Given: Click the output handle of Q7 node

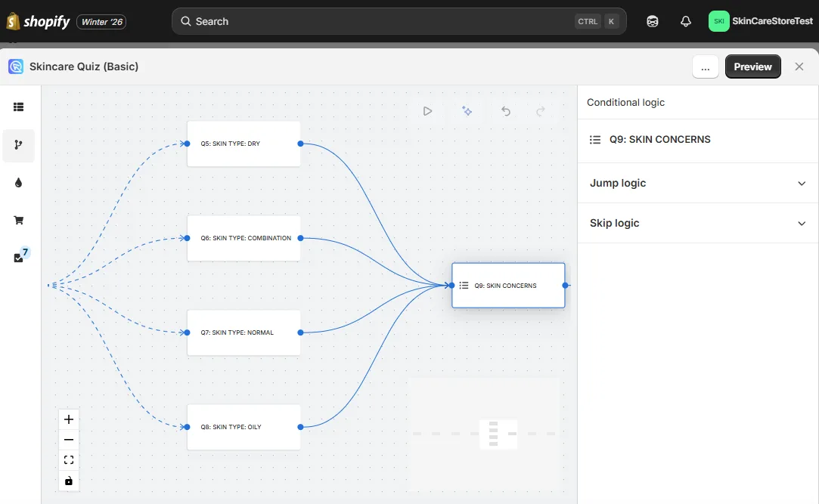Looking at the screenshot, I should point(300,332).
